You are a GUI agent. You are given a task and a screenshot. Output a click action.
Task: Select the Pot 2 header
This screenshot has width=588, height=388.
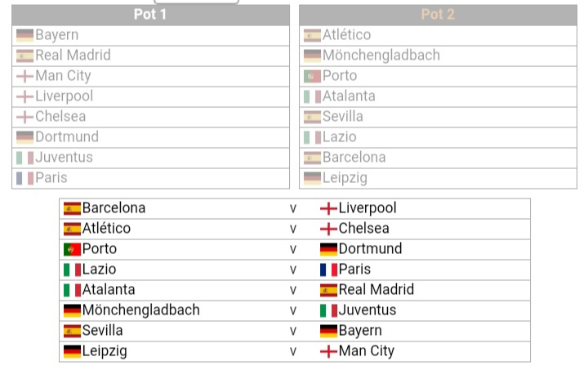point(438,15)
